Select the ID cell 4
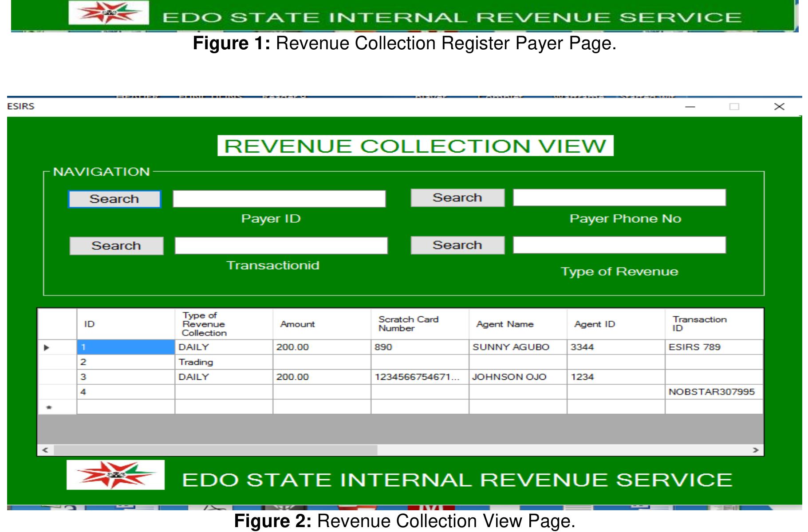This screenshot has height=532, width=808. click(126, 392)
